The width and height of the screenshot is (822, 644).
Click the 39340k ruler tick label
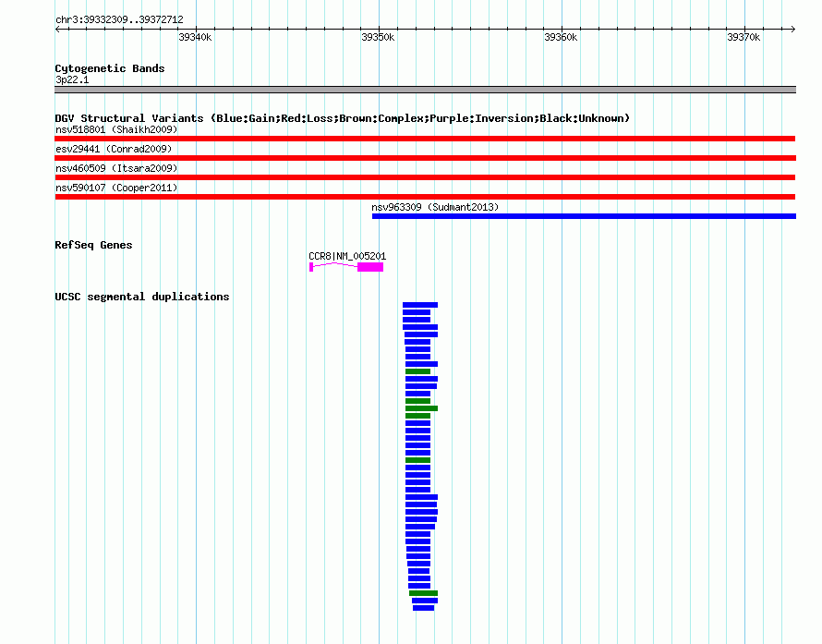[x=195, y=37]
